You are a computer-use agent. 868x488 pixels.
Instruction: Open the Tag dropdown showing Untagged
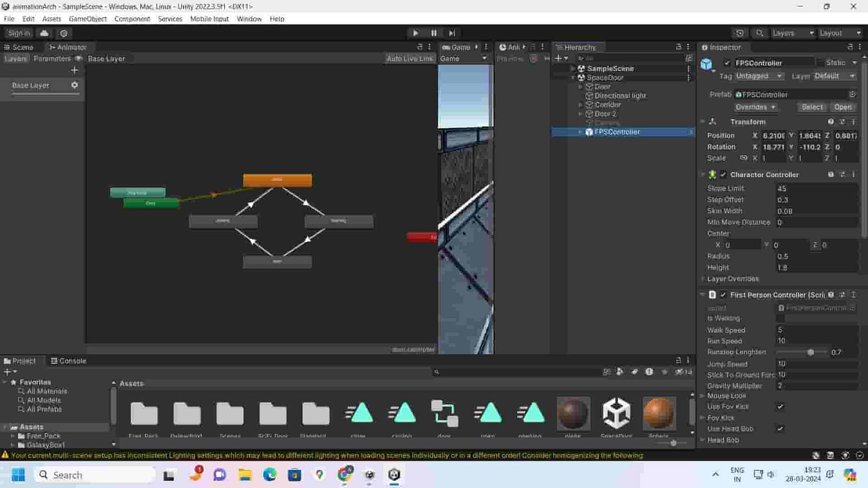pos(759,76)
